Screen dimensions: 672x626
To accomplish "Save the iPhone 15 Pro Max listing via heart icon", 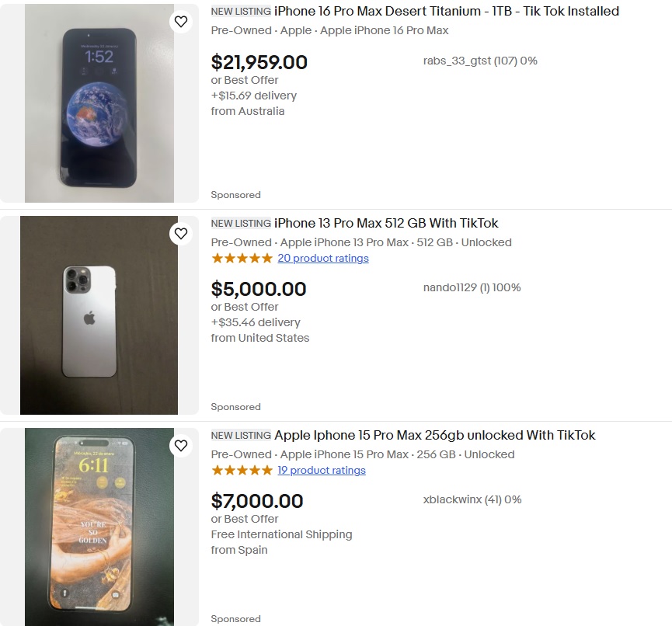I will 181,446.
